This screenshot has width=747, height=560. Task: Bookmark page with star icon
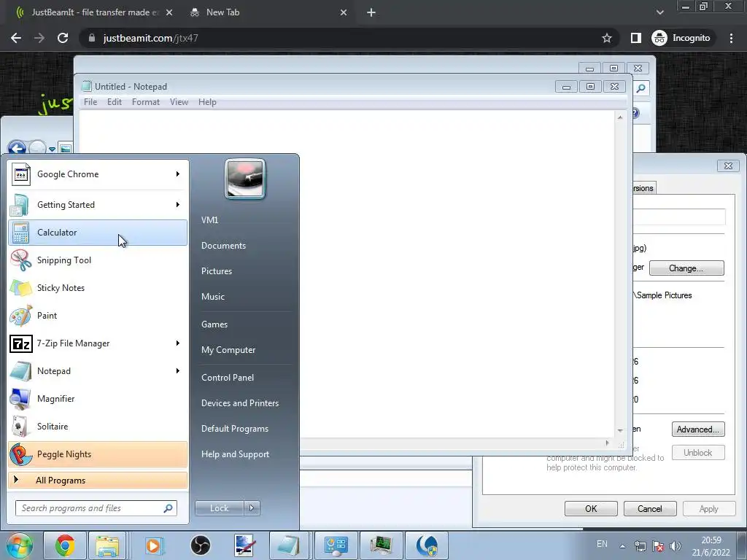click(606, 38)
